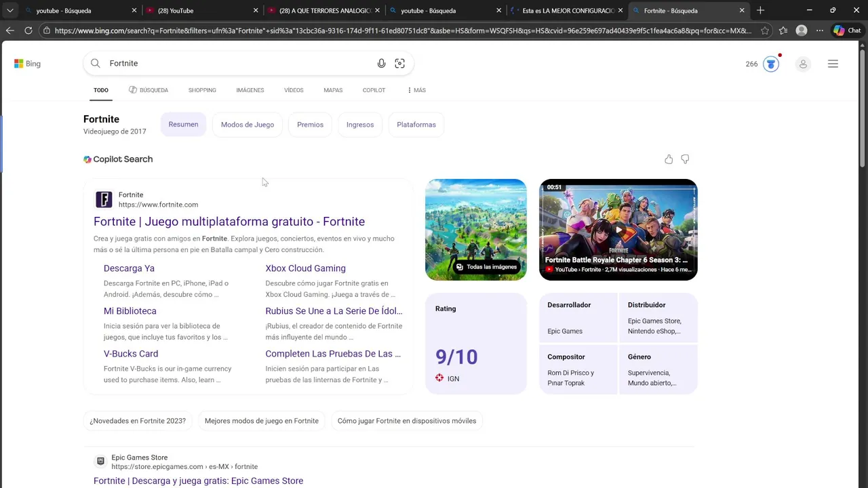
Task: Click Novedades en Fortnite 2023 suggestion
Action: click(x=138, y=421)
